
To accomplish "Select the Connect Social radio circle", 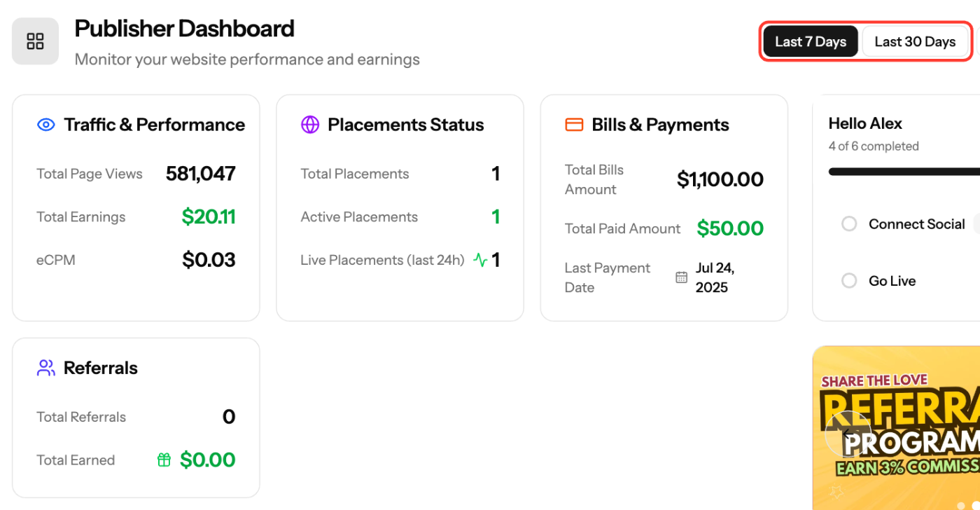I will point(849,224).
